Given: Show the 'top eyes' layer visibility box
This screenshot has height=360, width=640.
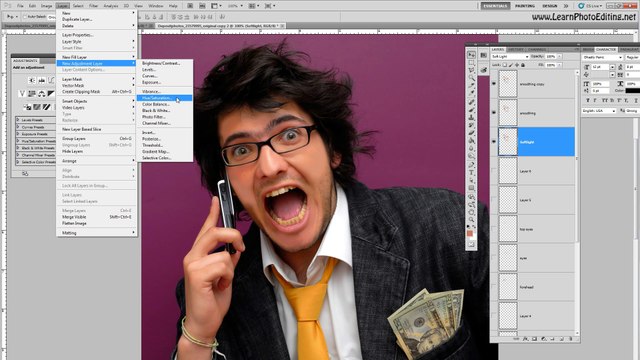Looking at the screenshot, I should click(x=494, y=229).
